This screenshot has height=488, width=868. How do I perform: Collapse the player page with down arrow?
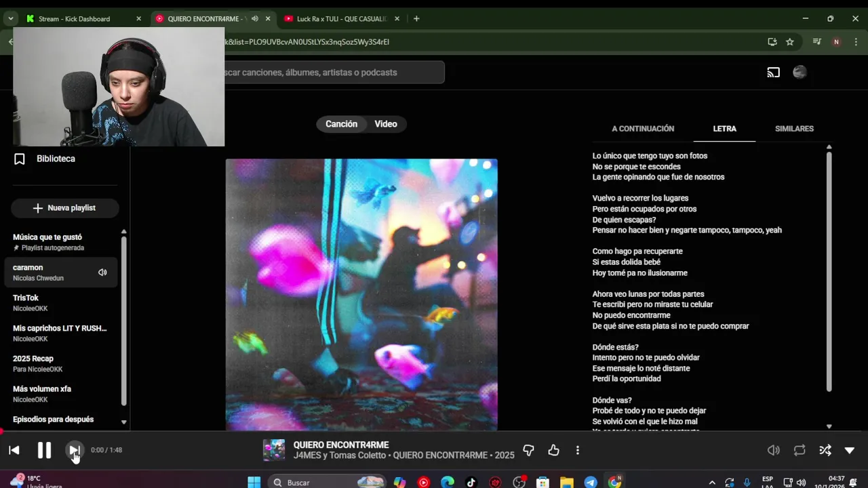pos(850,450)
